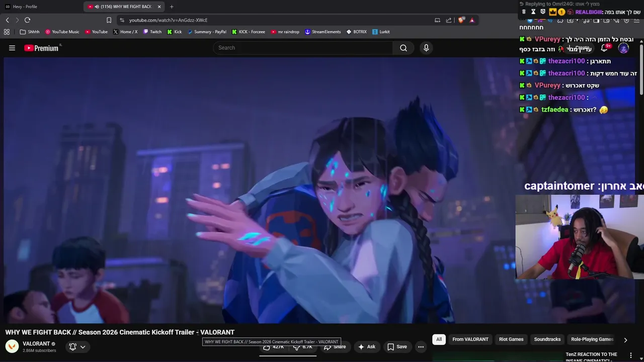Screen dimensions: 644x362
Task: Open Brave Rewards triangle icon
Action: coord(472,20)
